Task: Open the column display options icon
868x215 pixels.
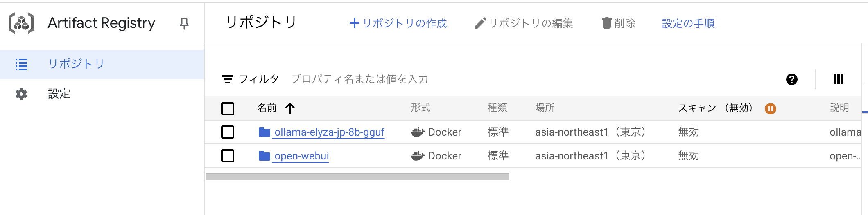Action: pyautogui.click(x=838, y=79)
